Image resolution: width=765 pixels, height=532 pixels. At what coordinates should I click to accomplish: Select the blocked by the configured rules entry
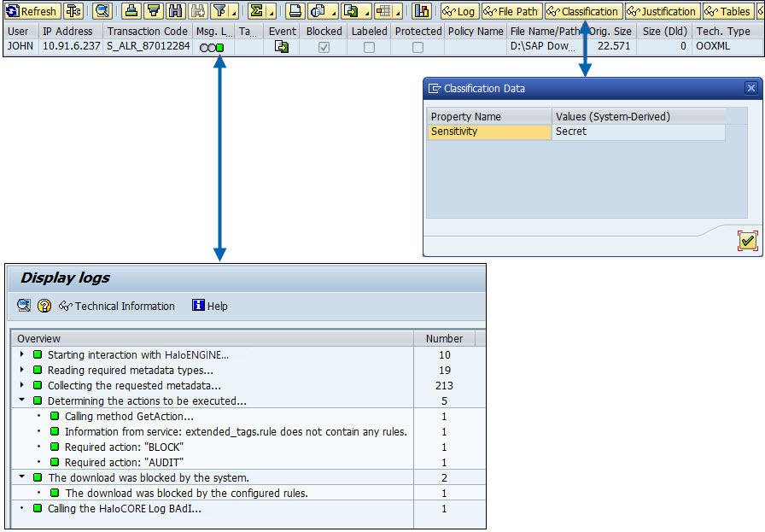click(x=186, y=493)
